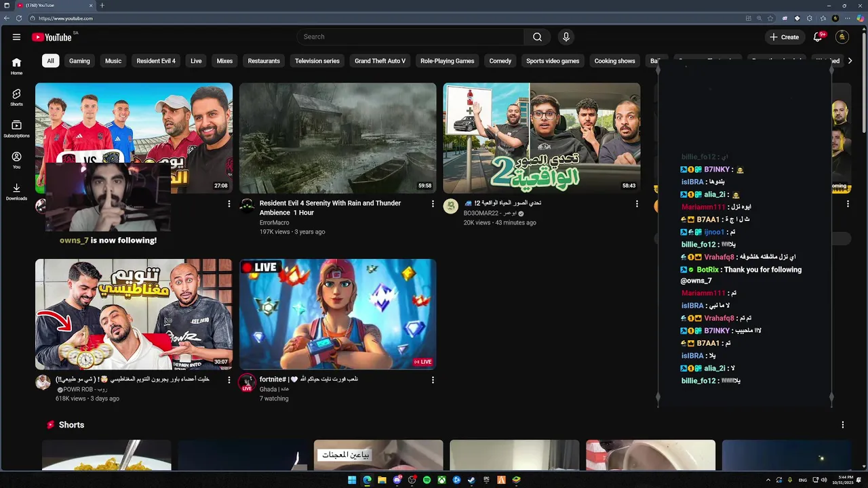The width and height of the screenshot is (868, 488).
Task: Select the Sports video games chip
Action: pyautogui.click(x=553, y=61)
